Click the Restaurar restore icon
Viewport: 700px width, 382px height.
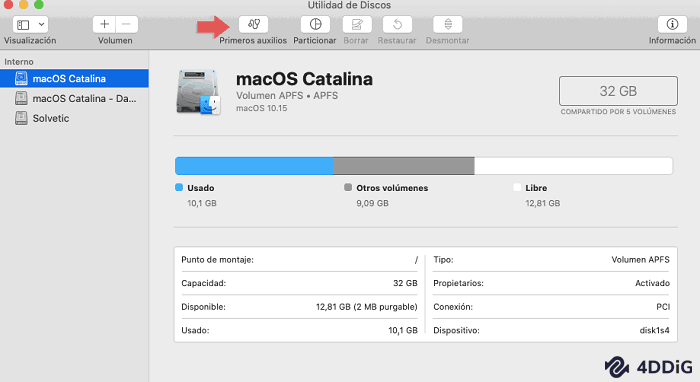(x=397, y=24)
